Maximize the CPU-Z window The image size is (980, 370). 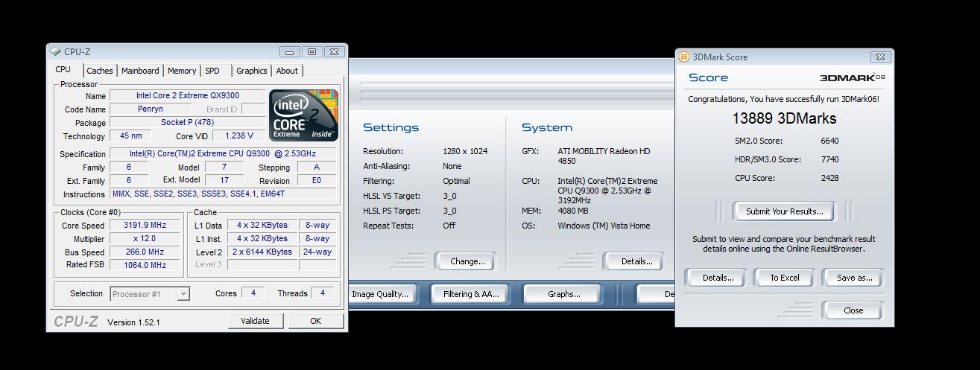(x=312, y=51)
